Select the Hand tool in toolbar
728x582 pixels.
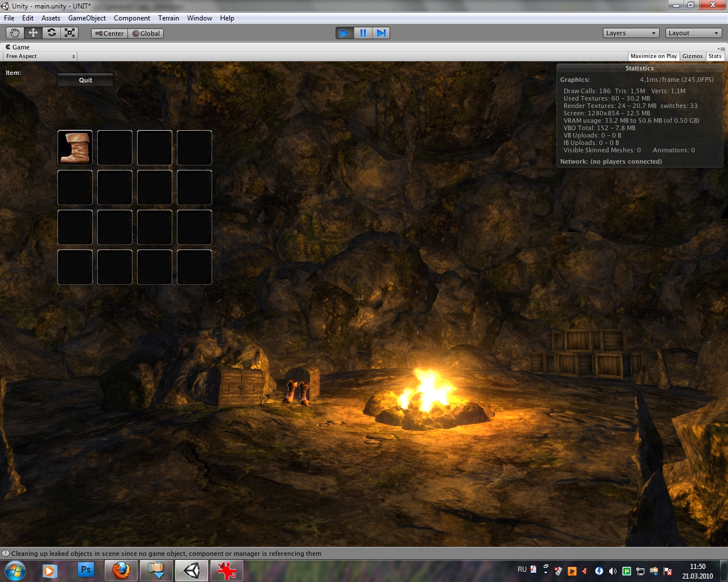(15, 33)
